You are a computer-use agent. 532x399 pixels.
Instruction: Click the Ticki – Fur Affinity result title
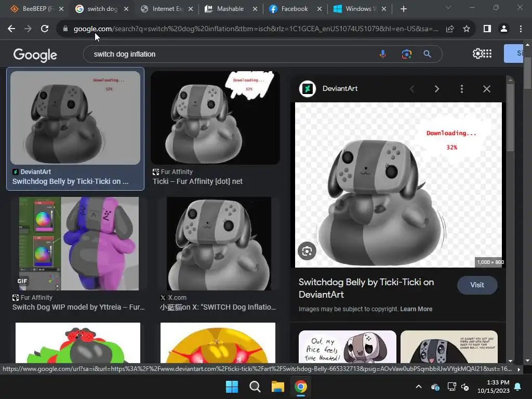click(197, 181)
